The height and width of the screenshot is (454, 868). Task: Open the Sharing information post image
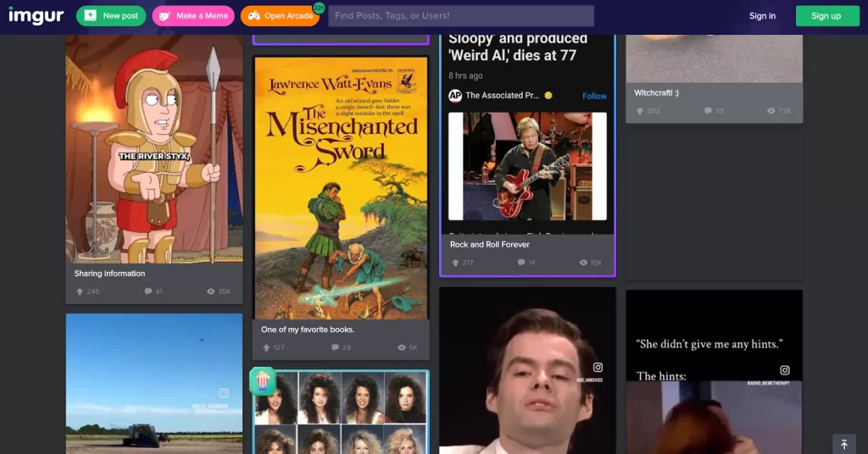point(154,149)
